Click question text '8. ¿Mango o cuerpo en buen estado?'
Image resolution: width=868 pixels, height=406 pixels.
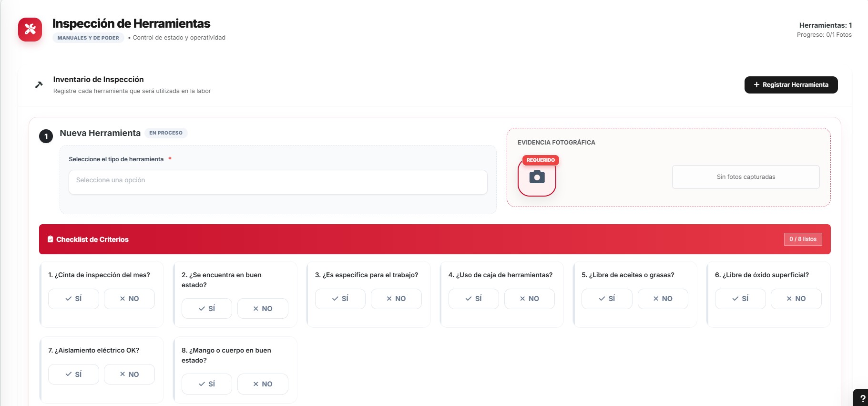coord(226,355)
